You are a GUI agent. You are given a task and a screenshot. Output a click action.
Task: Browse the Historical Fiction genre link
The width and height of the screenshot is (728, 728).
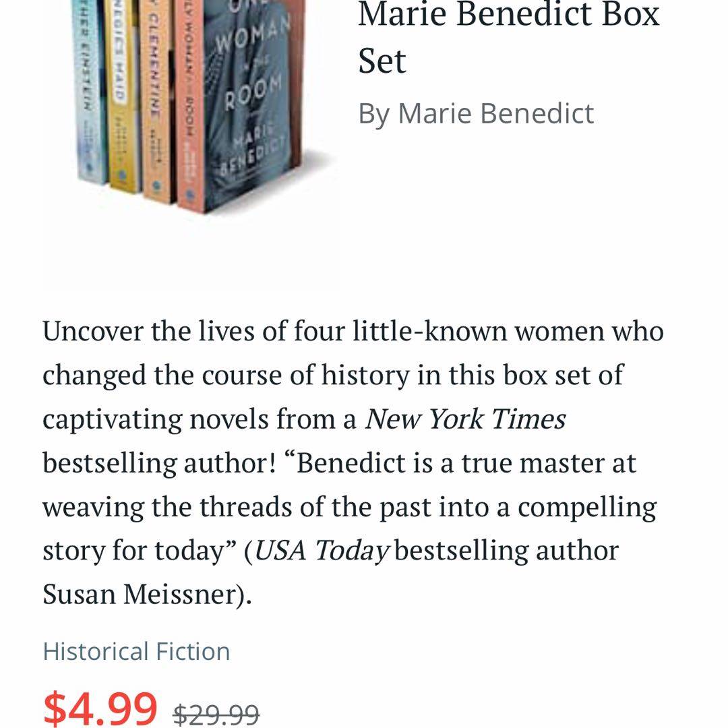coord(136,651)
